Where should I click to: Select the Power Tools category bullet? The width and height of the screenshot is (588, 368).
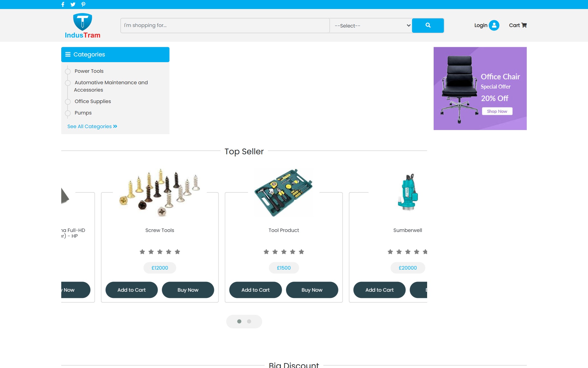(68, 71)
